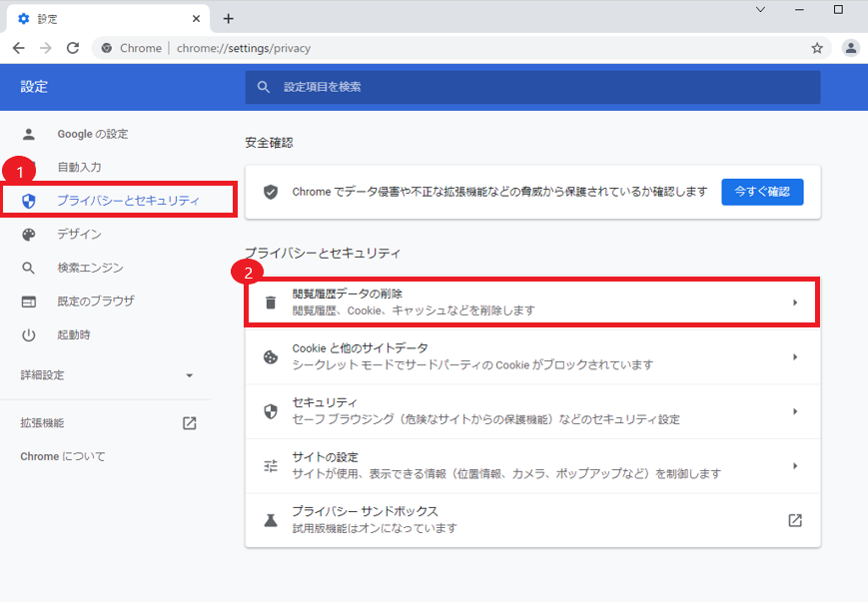Click the 設定 heading in blue header
The image size is (868, 602).
point(34,87)
